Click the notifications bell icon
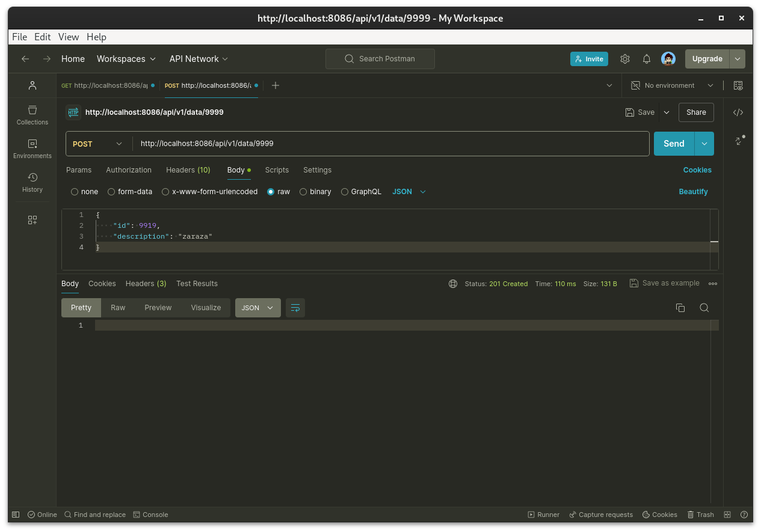 click(x=647, y=59)
